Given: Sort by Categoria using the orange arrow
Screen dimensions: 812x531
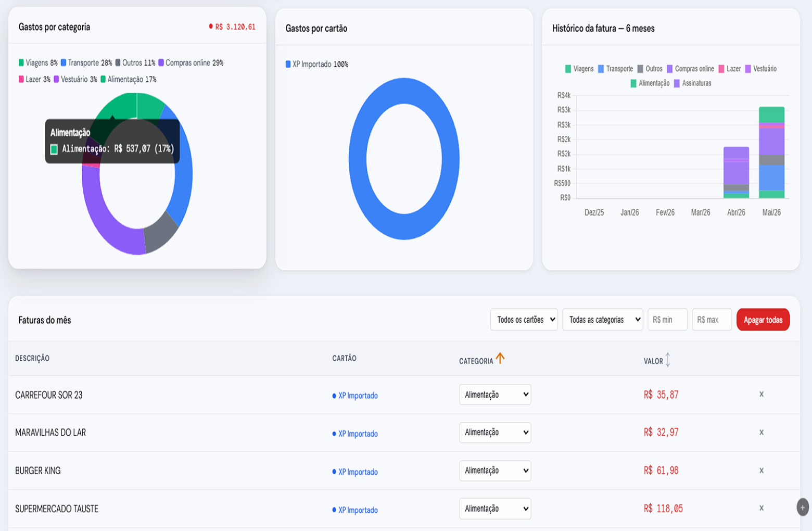Looking at the screenshot, I should [x=500, y=358].
